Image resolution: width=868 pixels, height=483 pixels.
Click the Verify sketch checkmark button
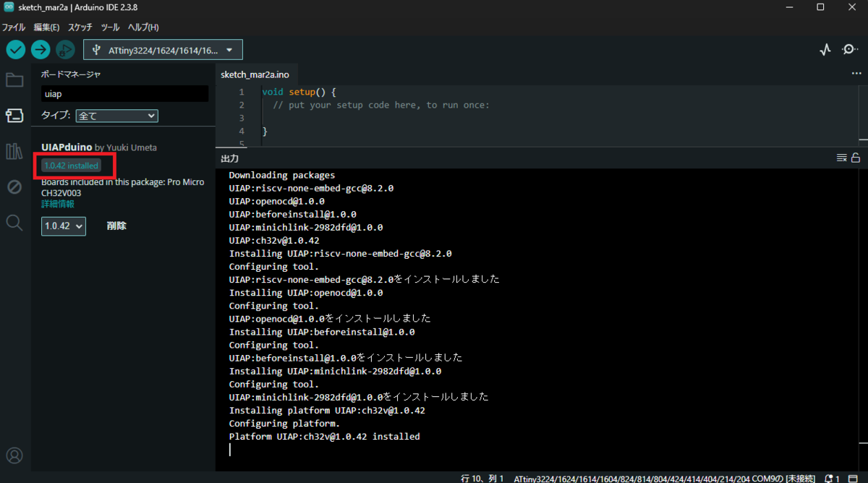coord(16,50)
